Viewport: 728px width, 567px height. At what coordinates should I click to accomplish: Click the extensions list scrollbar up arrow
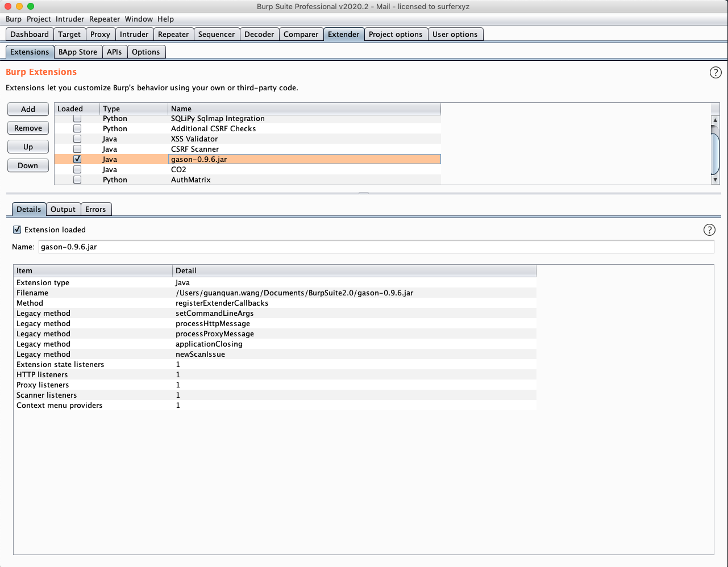point(715,120)
